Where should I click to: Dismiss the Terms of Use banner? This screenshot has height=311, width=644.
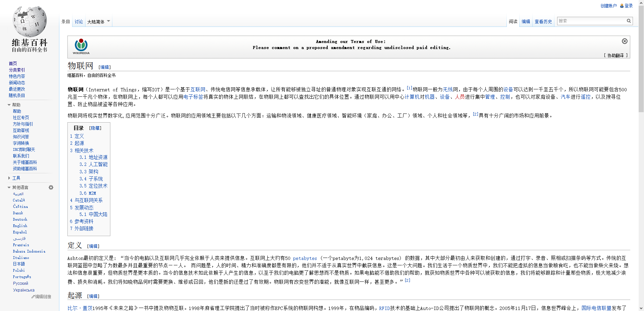tap(625, 41)
